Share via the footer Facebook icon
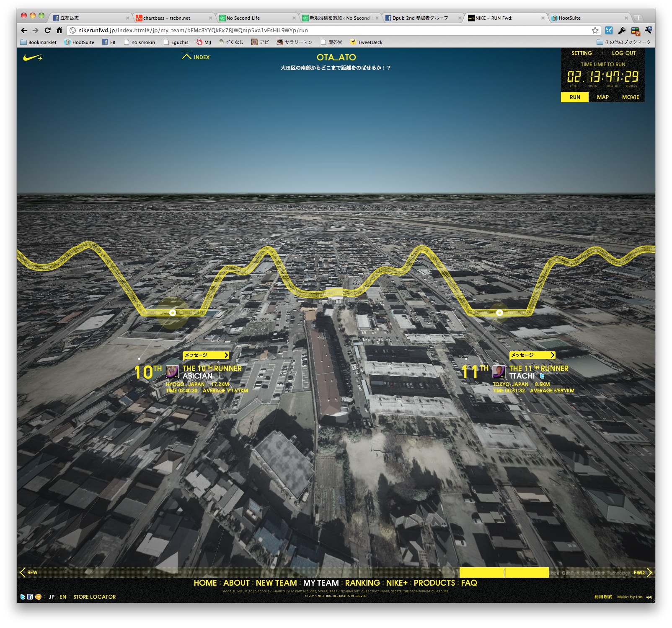The image size is (672, 628). tap(30, 597)
